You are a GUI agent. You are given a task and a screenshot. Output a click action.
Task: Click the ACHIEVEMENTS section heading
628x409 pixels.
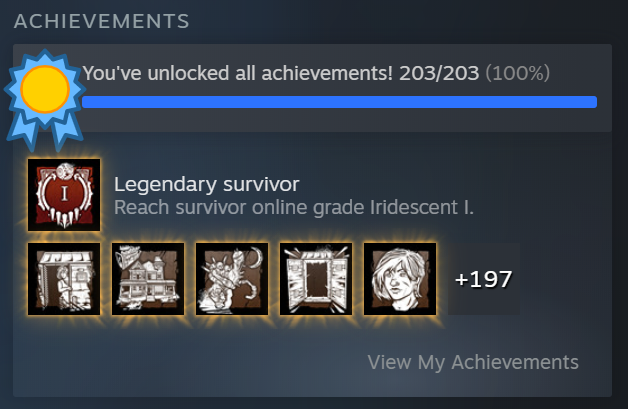102,21
